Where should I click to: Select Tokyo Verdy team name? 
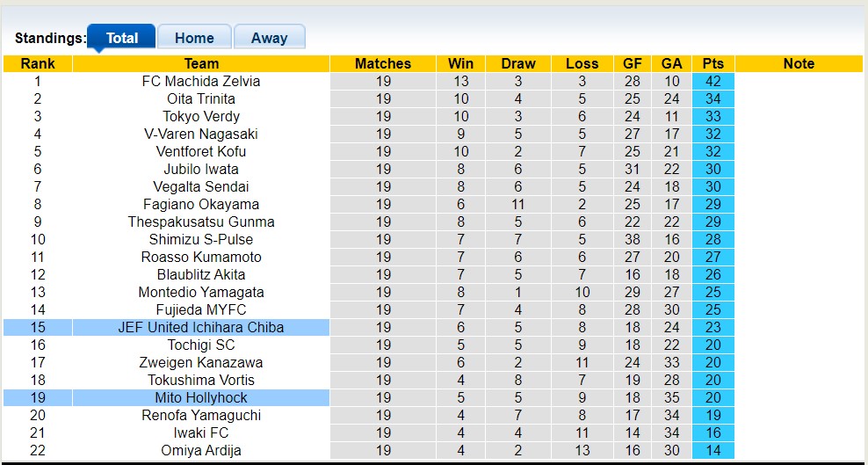(x=201, y=116)
